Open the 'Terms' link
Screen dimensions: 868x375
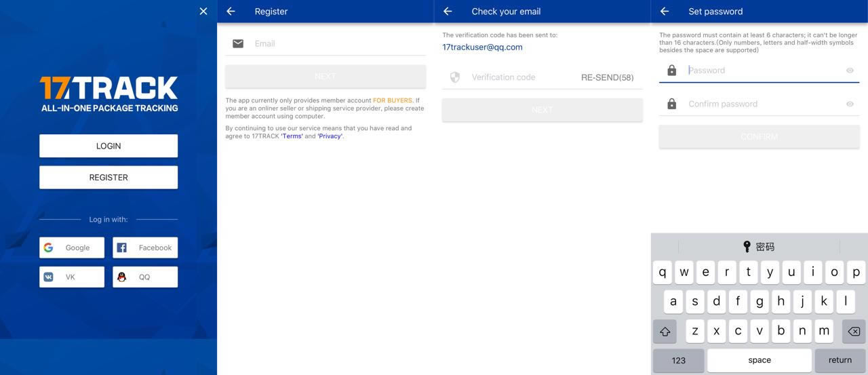pyautogui.click(x=292, y=136)
